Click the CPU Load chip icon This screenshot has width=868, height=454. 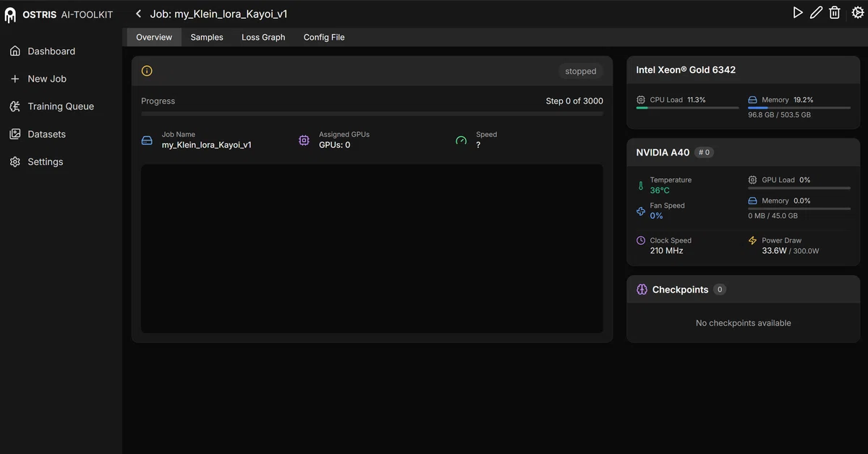641,100
